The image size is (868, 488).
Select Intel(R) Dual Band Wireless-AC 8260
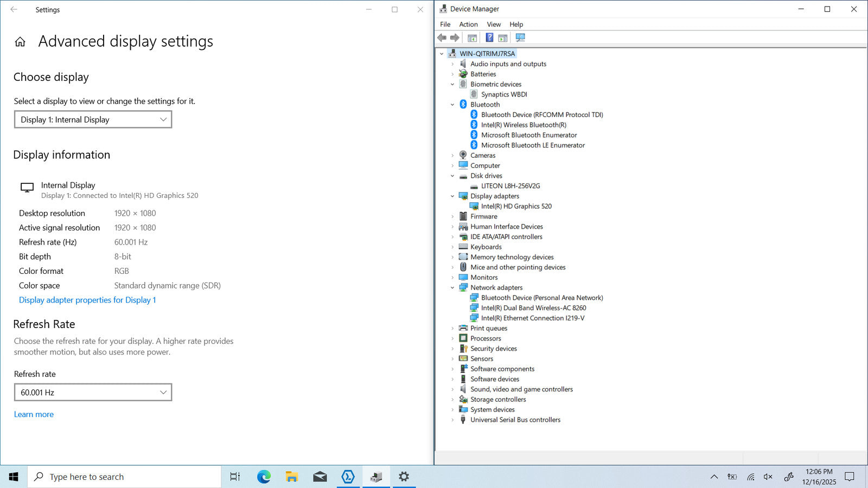click(x=533, y=308)
